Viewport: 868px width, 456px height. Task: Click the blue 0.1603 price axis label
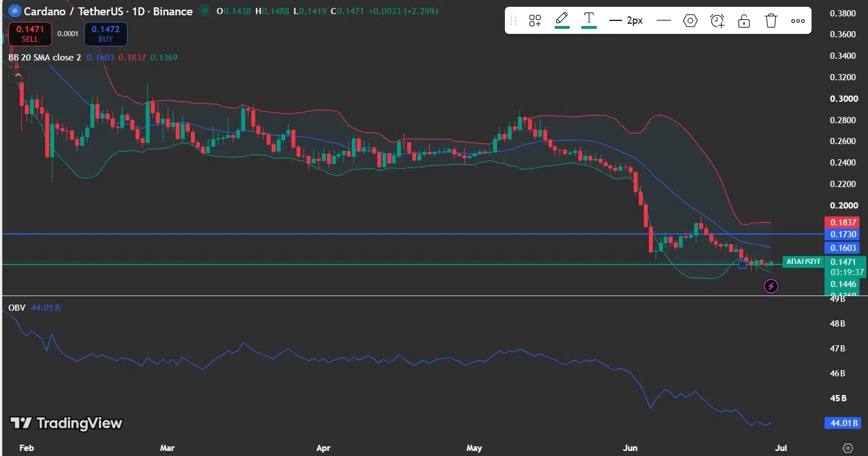pos(842,247)
